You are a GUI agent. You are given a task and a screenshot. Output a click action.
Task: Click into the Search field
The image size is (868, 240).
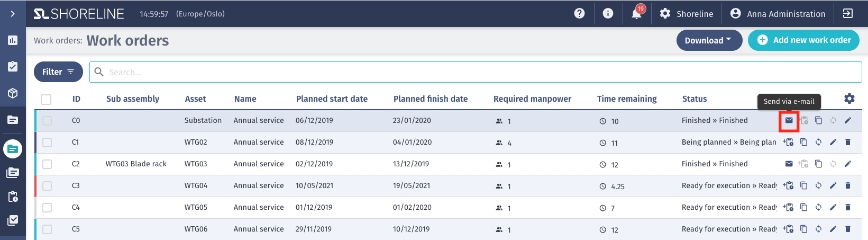476,72
